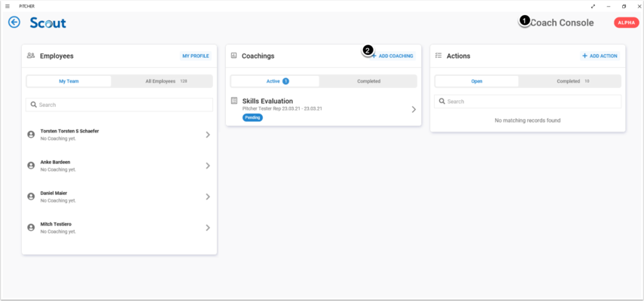Open My Profile button
Image resolution: width=644 pixels, height=301 pixels.
pyautogui.click(x=196, y=56)
